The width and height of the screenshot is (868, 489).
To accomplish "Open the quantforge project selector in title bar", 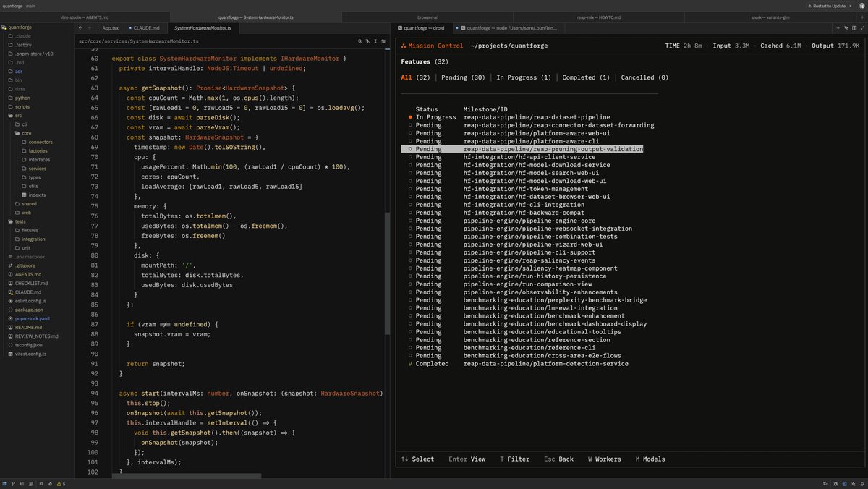I will coord(12,6).
